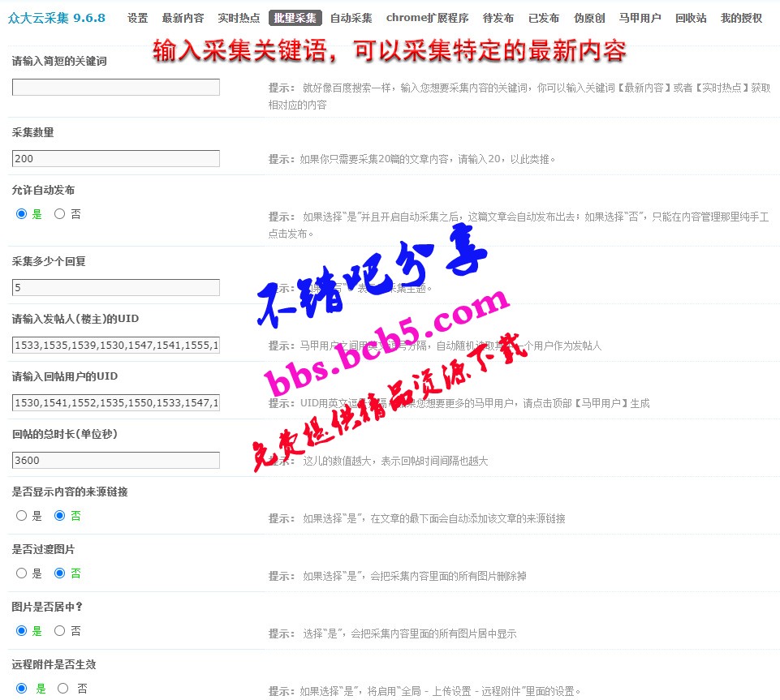Switch to the 伪原创 tab

coord(589,18)
